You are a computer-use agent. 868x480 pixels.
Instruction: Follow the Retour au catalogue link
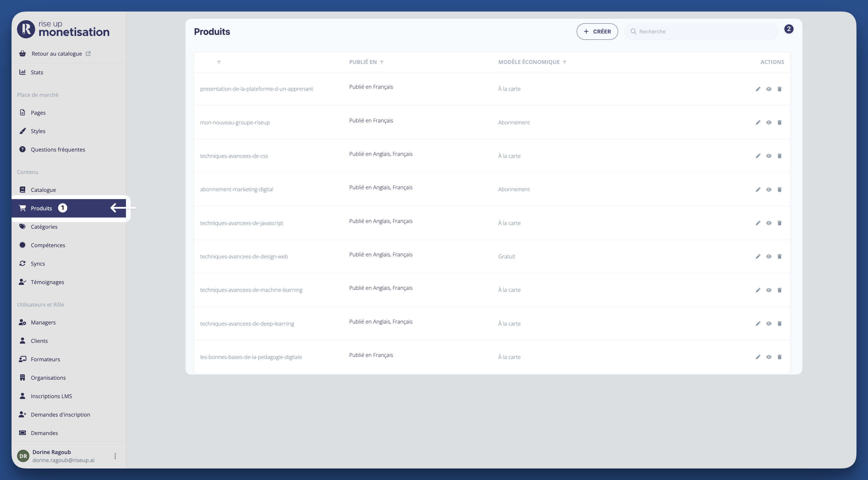coord(56,54)
